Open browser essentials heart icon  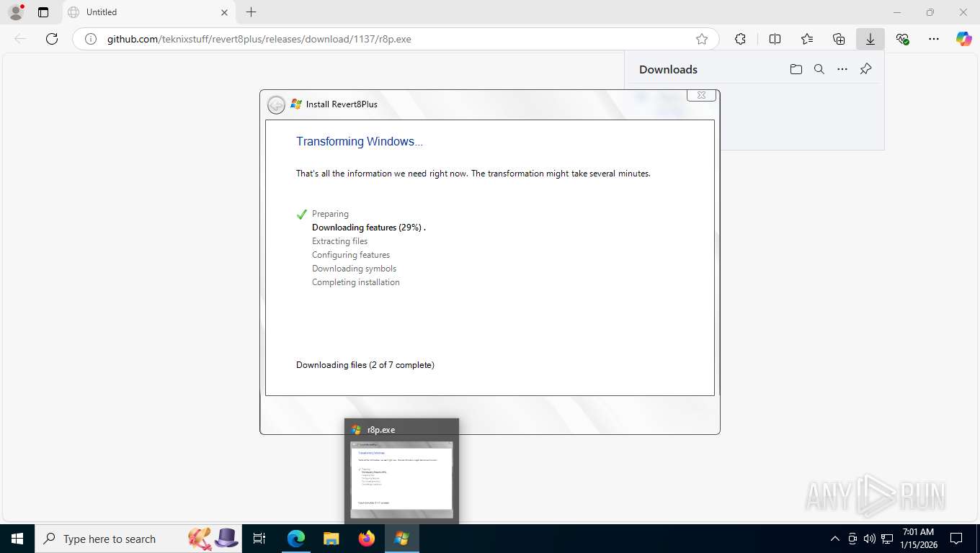coord(902,39)
